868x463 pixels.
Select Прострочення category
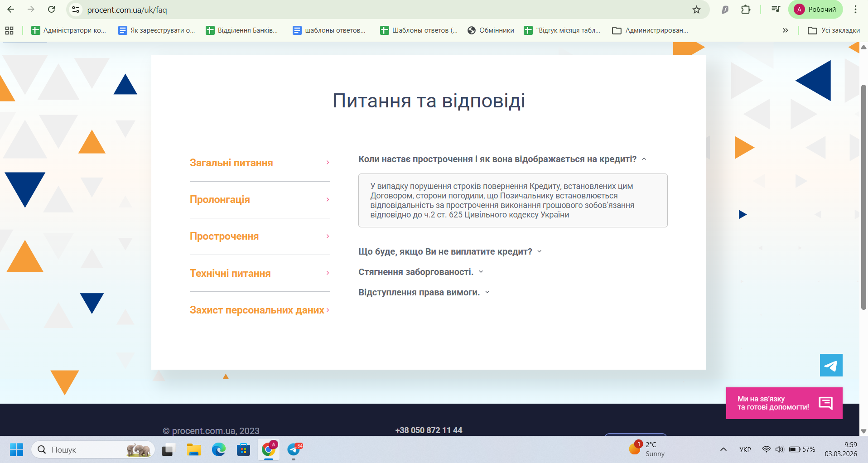[224, 236]
